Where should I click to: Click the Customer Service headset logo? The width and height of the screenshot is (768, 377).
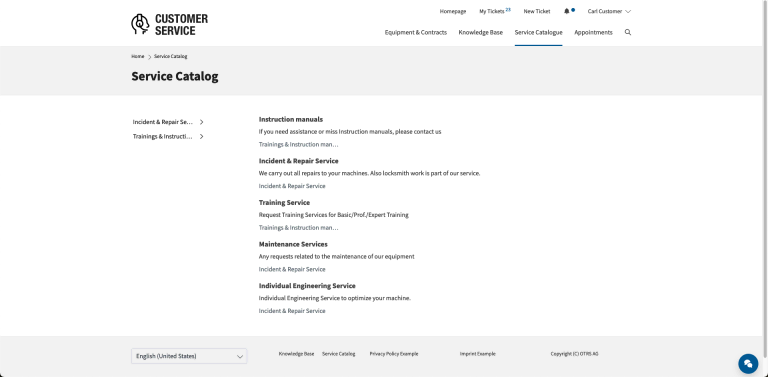pos(169,24)
